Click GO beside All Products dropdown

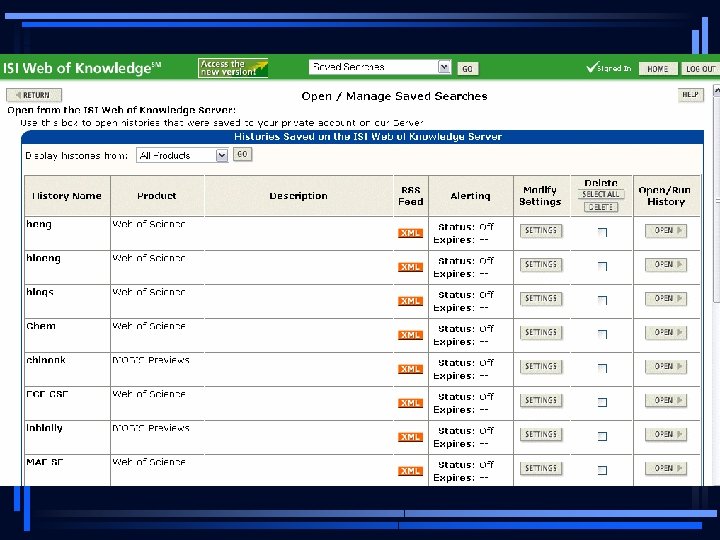(242, 154)
